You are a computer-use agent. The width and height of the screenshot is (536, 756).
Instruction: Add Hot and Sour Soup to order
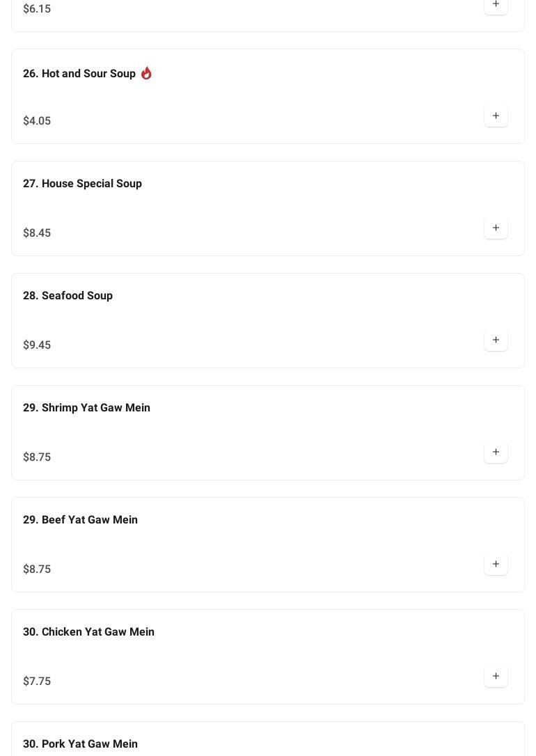click(496, 116)
